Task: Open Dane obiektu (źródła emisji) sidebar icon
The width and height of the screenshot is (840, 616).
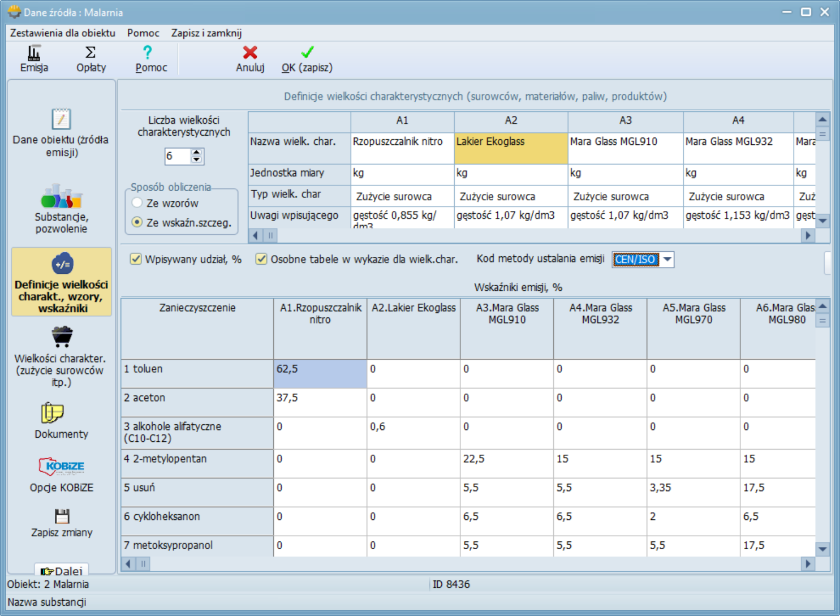Action: [x=61, y=133]
